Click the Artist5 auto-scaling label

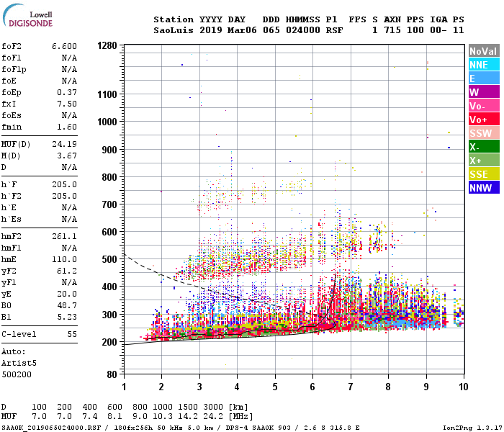coord(19,363)
